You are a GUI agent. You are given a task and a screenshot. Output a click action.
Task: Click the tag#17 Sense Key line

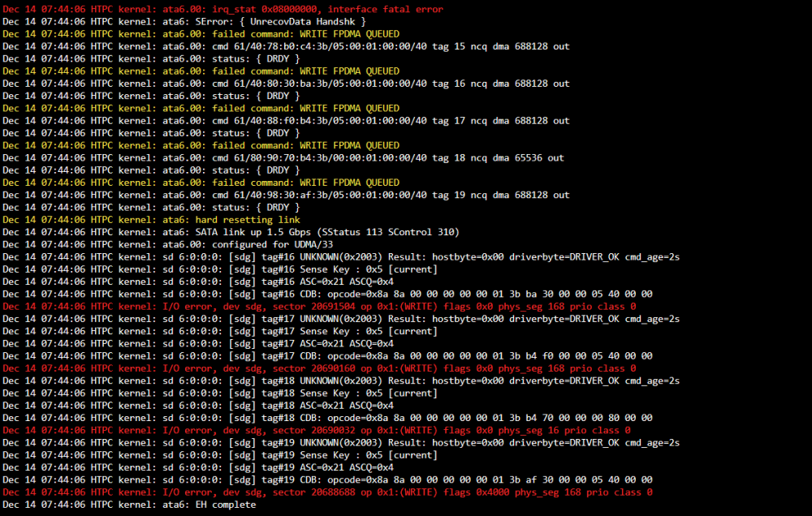tap(220, 331)
